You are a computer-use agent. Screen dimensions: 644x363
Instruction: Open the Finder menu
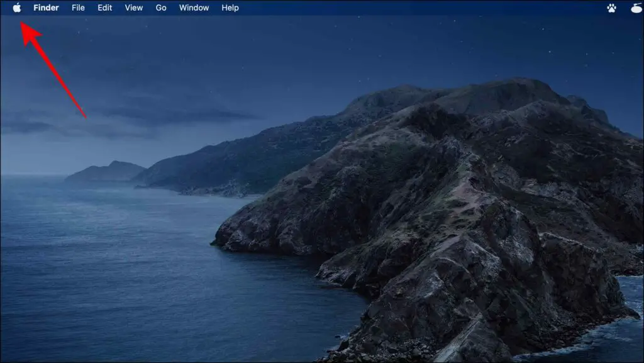click(x=46, y=8)
